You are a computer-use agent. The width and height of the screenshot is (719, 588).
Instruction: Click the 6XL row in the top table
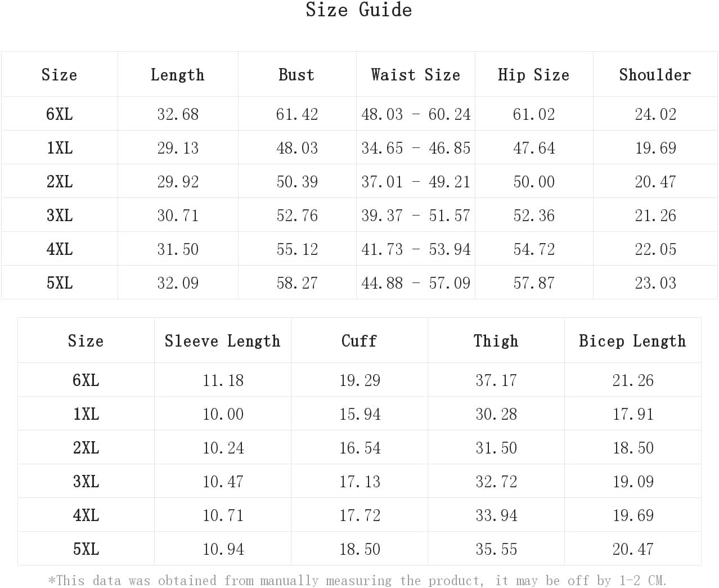click(359, 114)
